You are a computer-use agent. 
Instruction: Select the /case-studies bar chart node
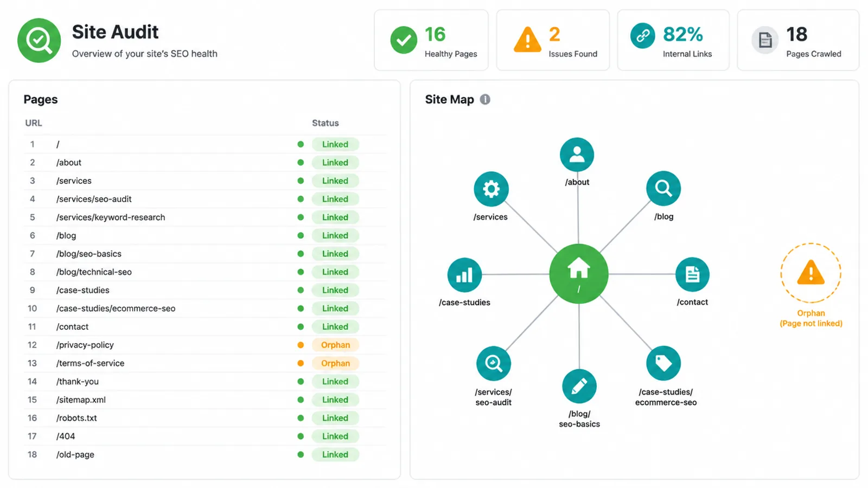click(464, 275)
